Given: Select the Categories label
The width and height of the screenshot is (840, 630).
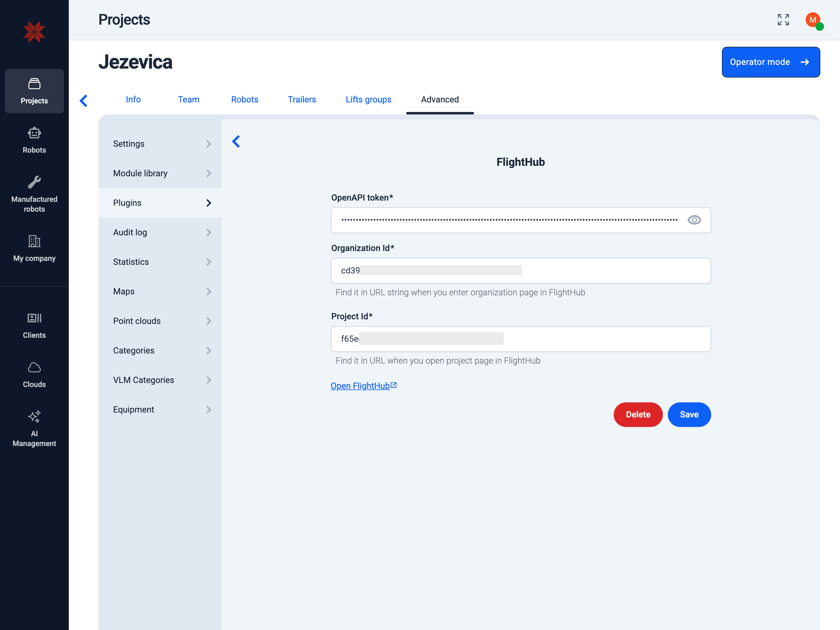Looking at the screenshot, I should [x=134, y=351].
